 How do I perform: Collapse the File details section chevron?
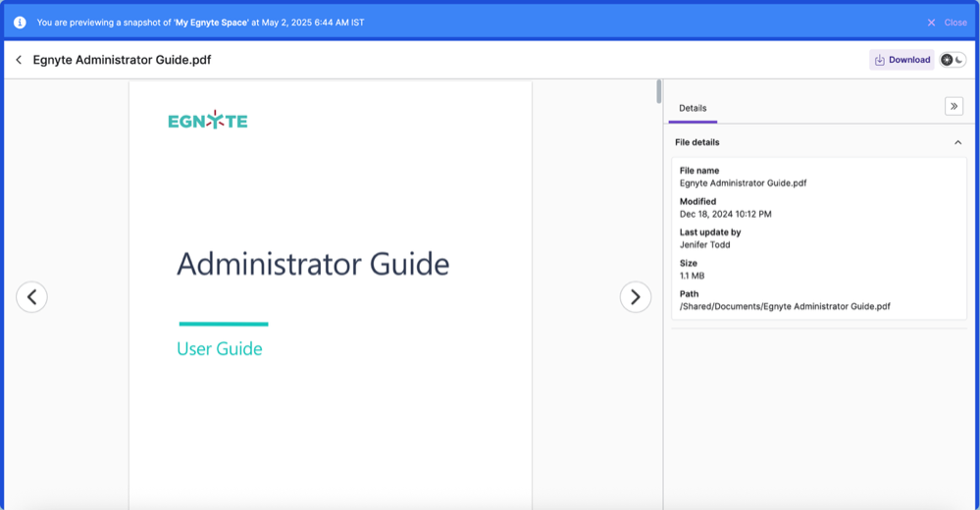click(958, 142)
